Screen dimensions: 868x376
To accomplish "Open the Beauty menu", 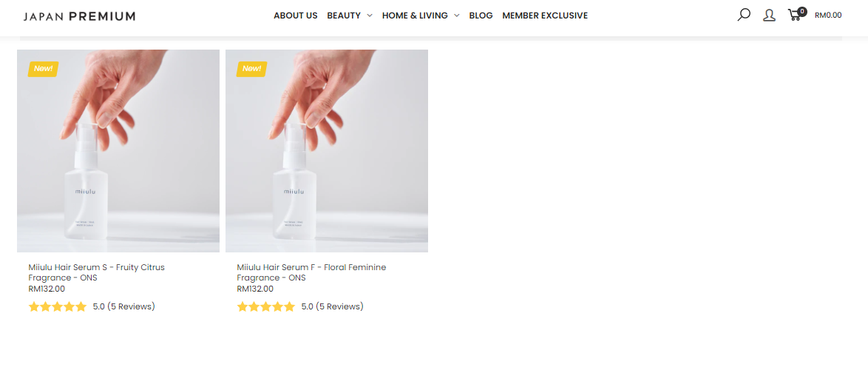I will [x=344, y=16].
